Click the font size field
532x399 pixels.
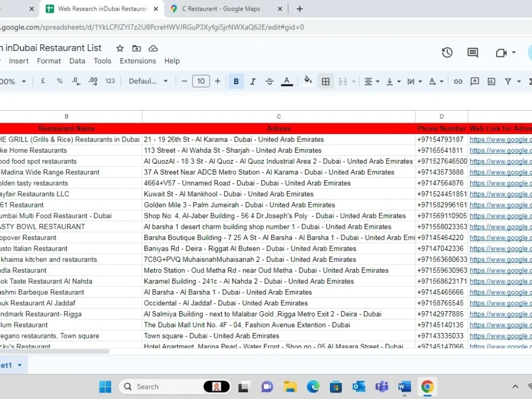201,81
